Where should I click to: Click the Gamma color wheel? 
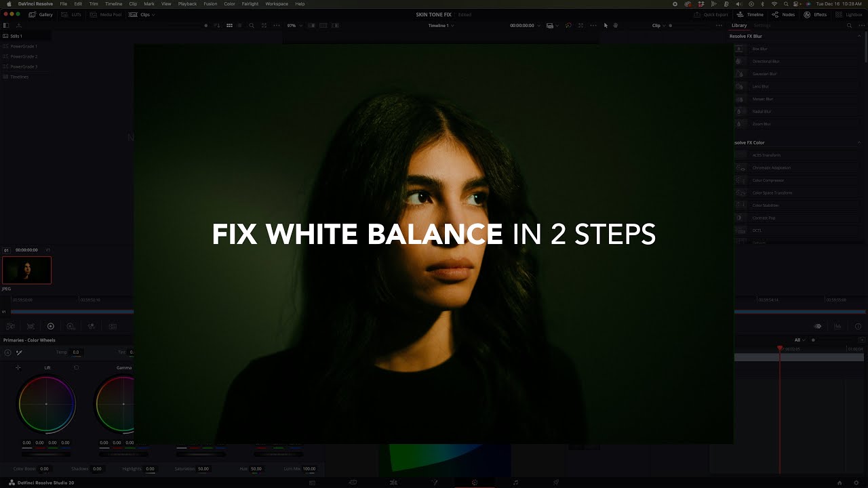tap(115, 404)
